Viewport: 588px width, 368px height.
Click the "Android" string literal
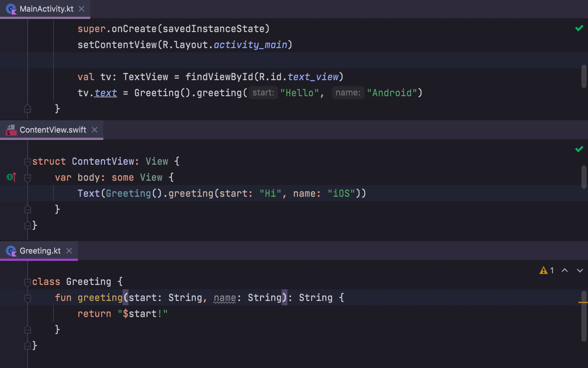[392, 93]
